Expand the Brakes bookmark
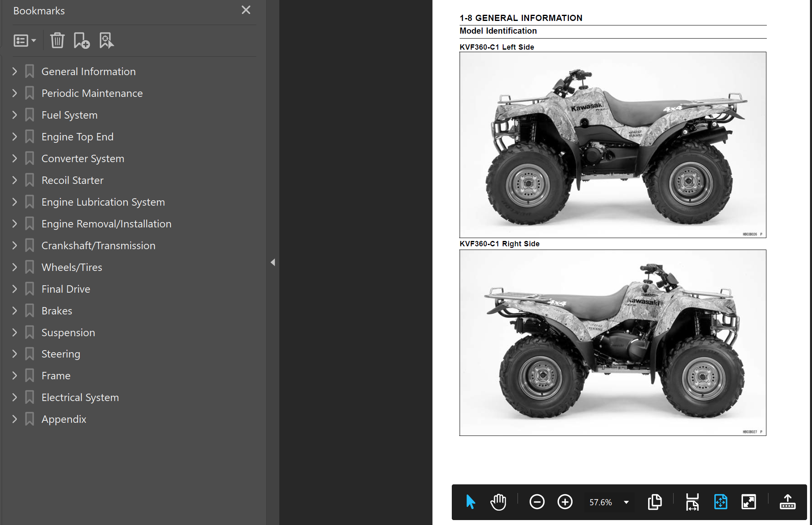This screenshot has width=812, height=525. (15, 311)
